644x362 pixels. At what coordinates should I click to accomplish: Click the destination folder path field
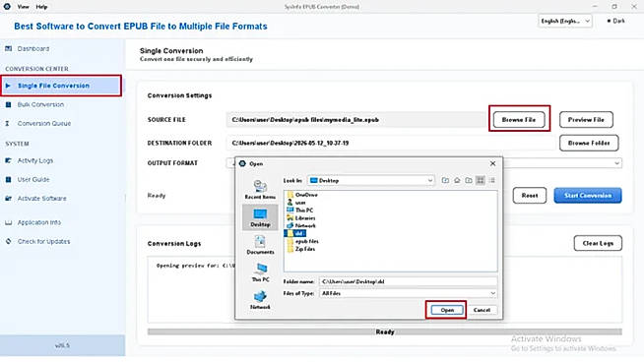(x=390, y=143)
